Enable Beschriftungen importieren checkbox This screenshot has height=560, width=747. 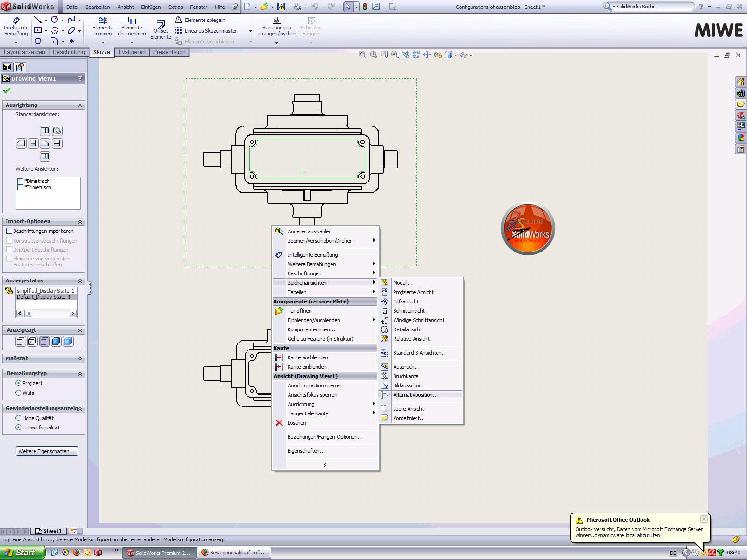9,231
